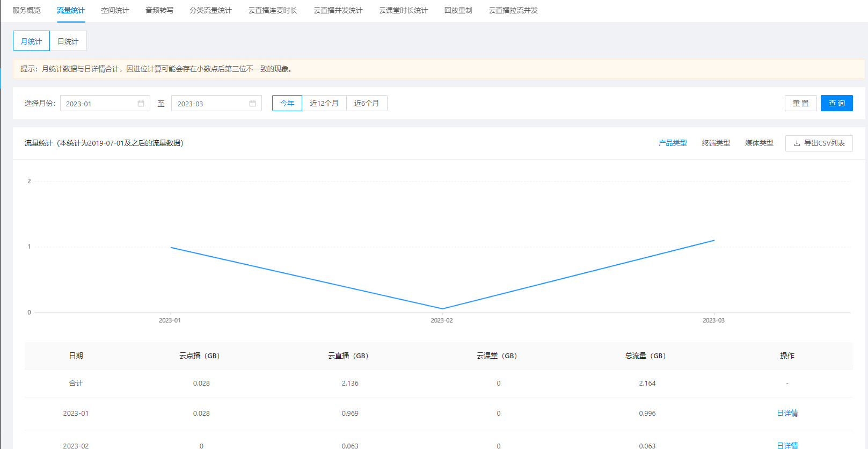
Task: View by 媒体类型
Action: click(759, 143)
